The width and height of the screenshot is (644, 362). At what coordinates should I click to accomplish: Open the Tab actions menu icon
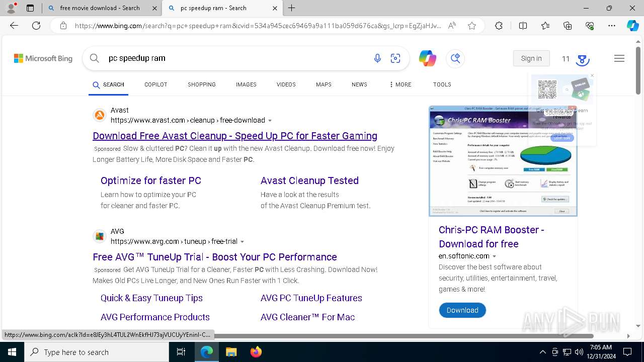tap(30, 8)
